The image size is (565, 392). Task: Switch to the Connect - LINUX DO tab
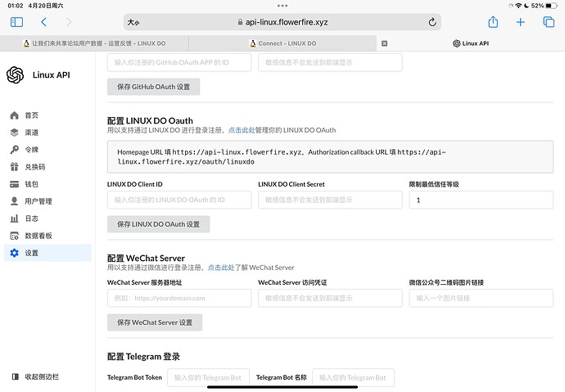coord(282,43)
